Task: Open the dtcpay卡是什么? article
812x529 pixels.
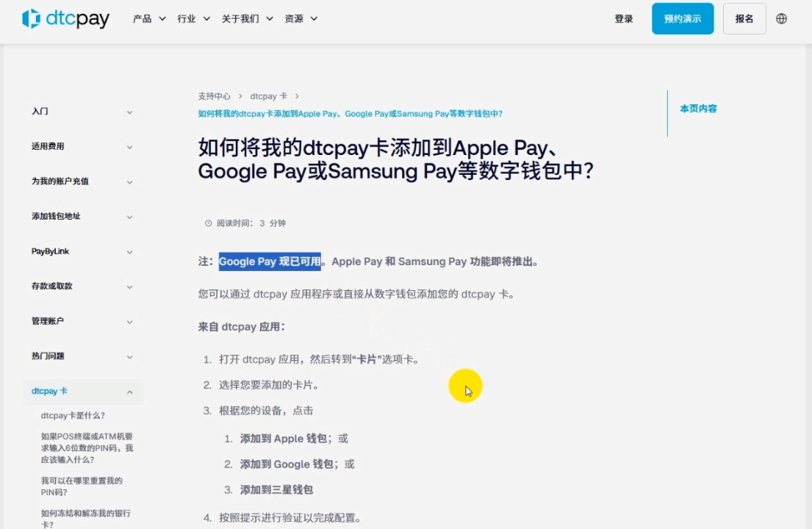Action: (x=73, y=415)
